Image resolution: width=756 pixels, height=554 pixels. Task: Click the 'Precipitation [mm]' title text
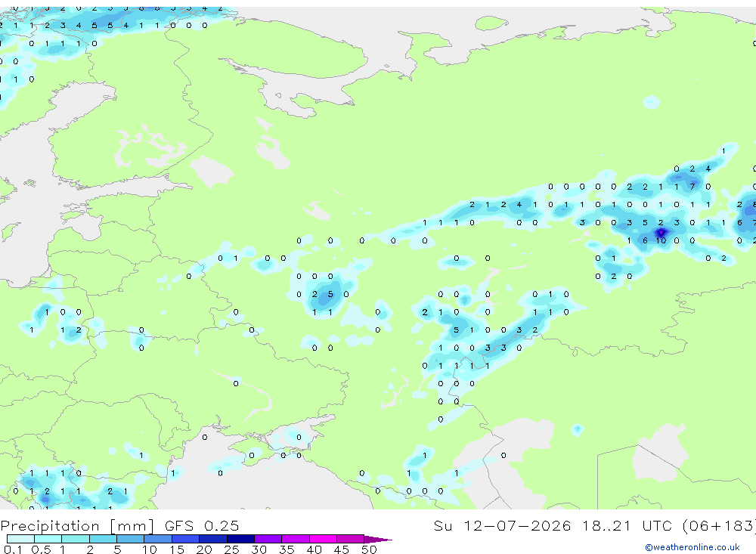pos(77,525)
